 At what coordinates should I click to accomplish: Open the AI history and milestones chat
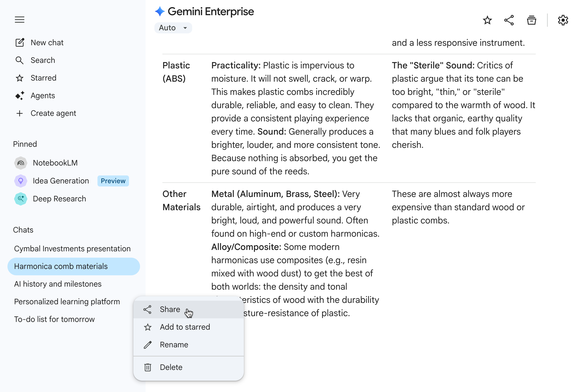tap(58, 284)
